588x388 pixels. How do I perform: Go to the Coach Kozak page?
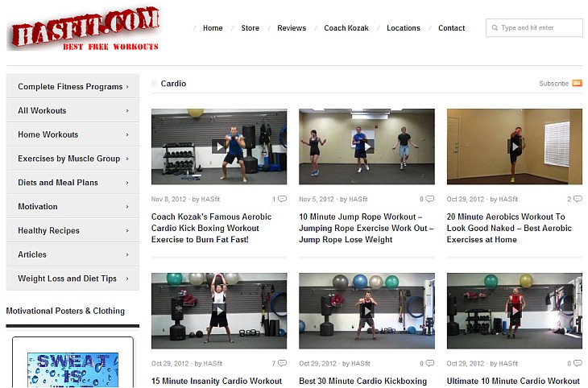346,28
